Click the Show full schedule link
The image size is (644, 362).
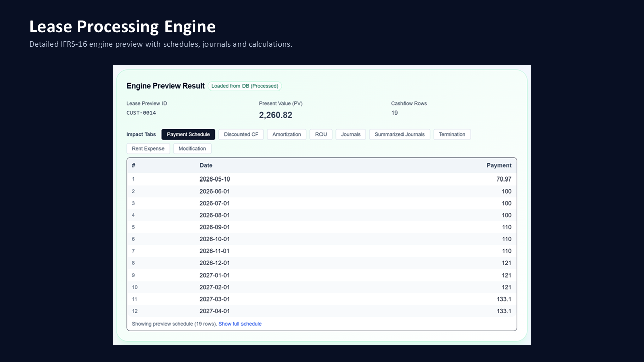click(240, 324)
